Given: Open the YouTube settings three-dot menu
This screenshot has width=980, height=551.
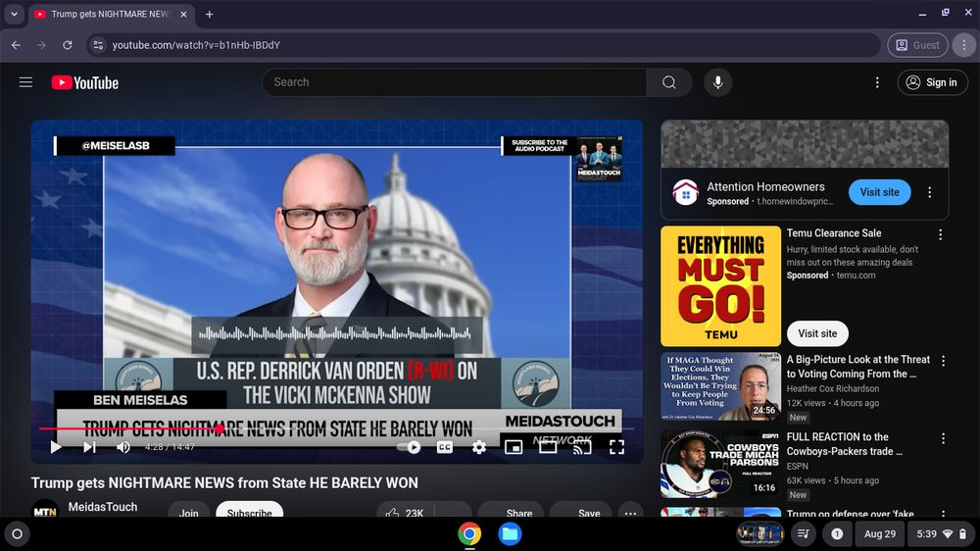Looking at the screenshot, I should tap(877, 82).
